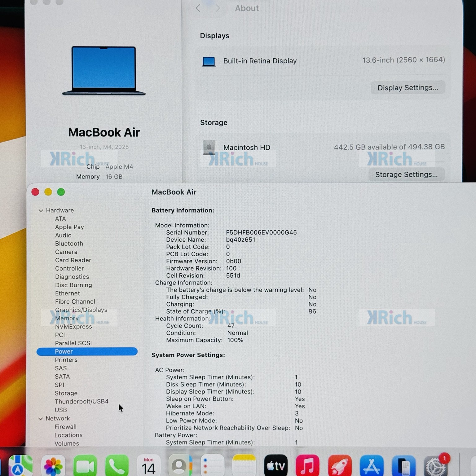
Task: Click device name bq40z651
Action: coord(240,240)
